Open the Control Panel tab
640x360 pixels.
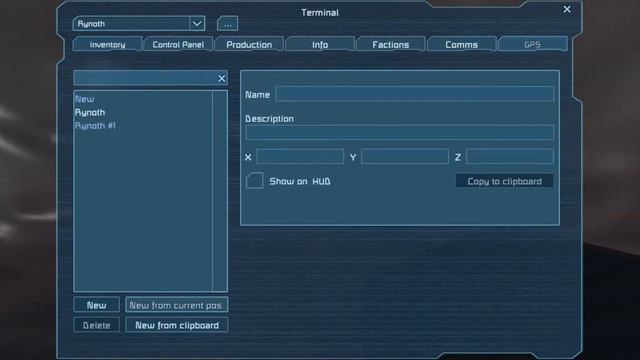click(x=178, y=44)
